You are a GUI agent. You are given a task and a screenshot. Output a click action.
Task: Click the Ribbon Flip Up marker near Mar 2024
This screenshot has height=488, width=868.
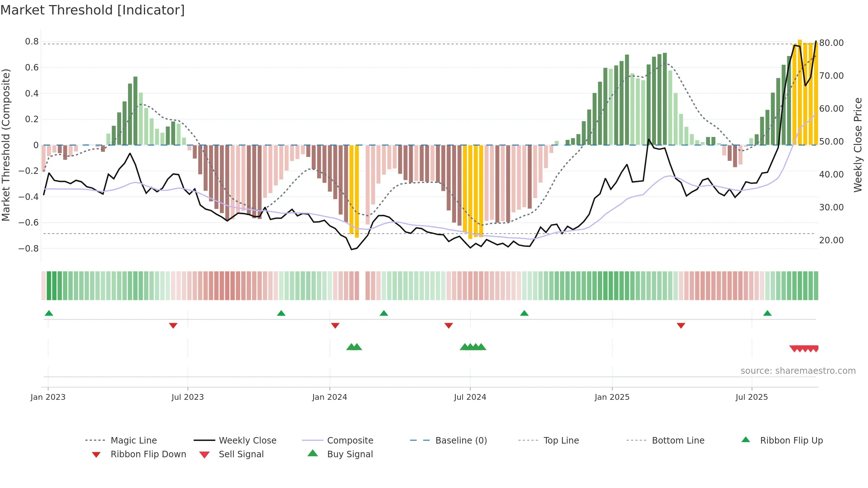tap(384, 313)
